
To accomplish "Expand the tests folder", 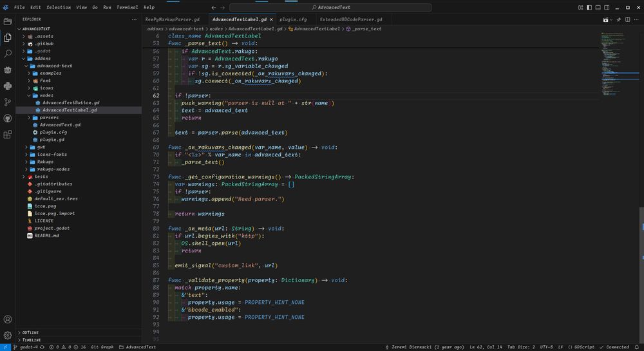I will [78, 176].
